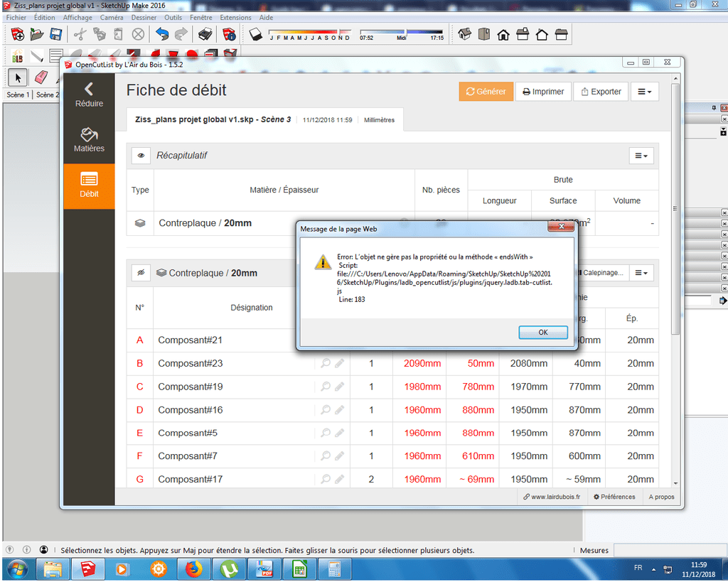This screenshot has width=728, height=582.
Task: Click the OpenCutList dialog vertical scrollbar
Action: click(675, 209)
